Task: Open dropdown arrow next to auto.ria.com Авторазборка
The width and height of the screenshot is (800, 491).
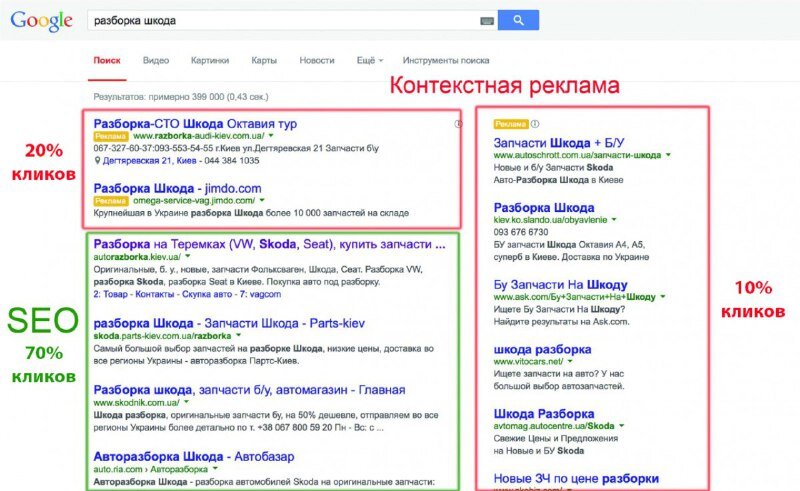Action: (x=215, y=469)
